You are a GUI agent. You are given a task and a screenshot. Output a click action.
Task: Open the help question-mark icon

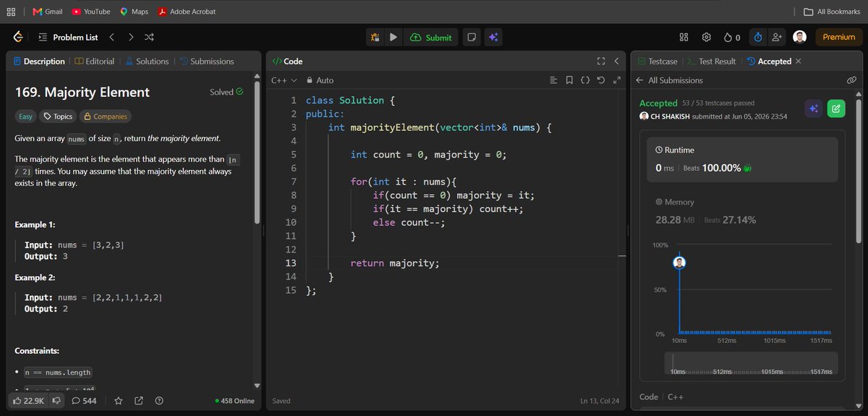point(159,400)
